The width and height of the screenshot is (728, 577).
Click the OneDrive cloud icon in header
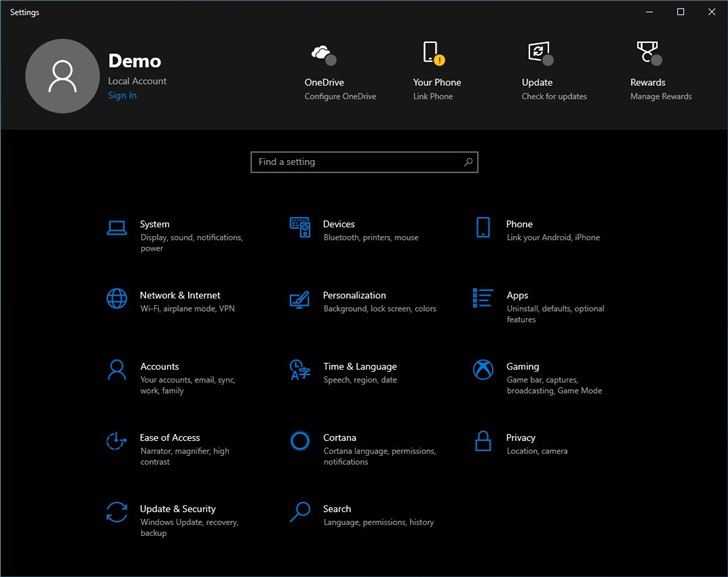tap(322, 53)
